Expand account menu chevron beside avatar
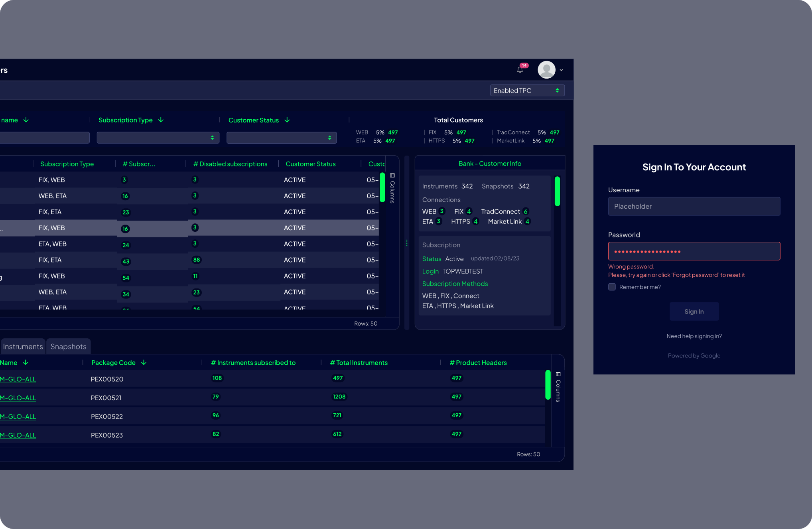Screen dimensions: 812x529 (561, 70)
